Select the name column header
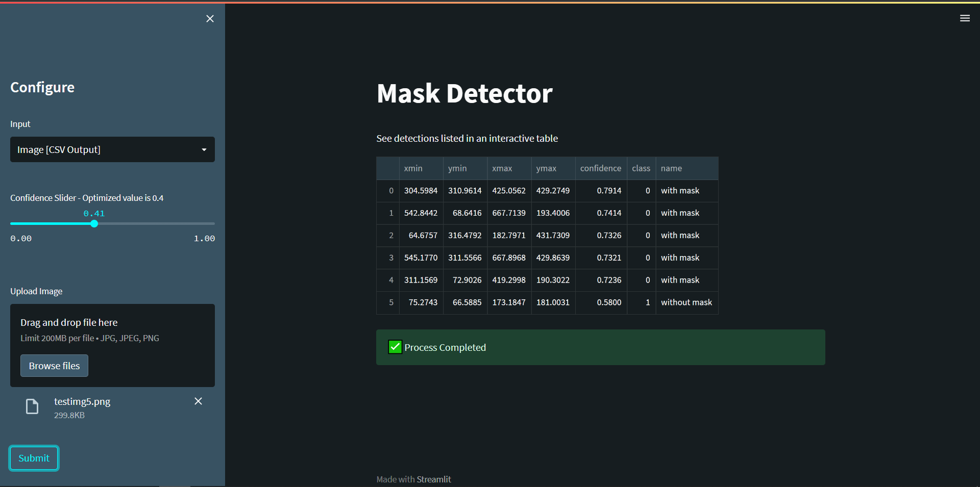Viewport: 980px width, 487px height. click(671, 168)
